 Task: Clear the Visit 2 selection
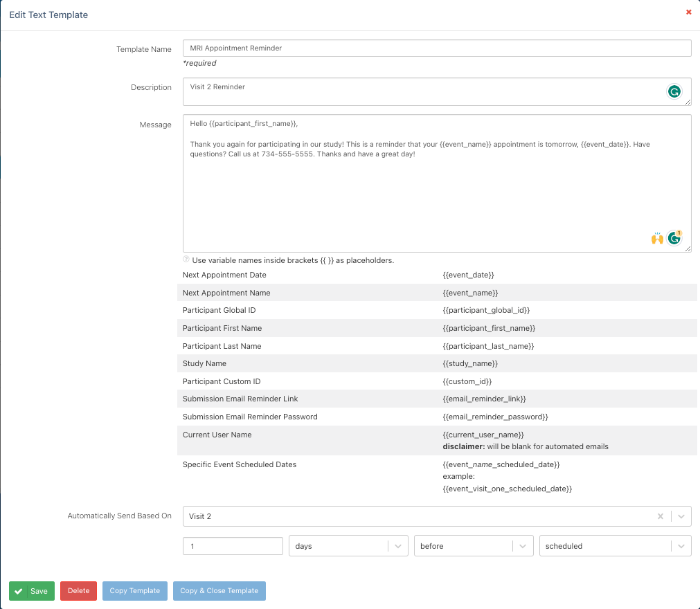tap(661, 516)
